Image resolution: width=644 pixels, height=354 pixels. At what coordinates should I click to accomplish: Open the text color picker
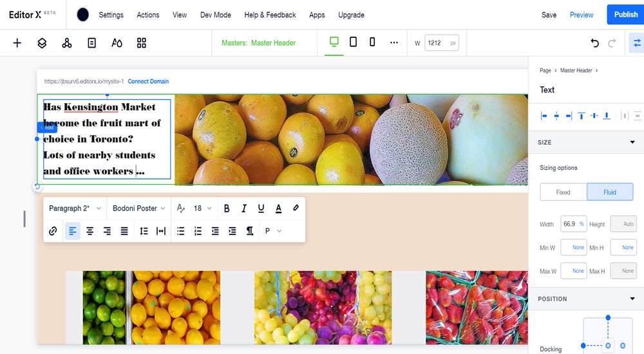[278, 208]
